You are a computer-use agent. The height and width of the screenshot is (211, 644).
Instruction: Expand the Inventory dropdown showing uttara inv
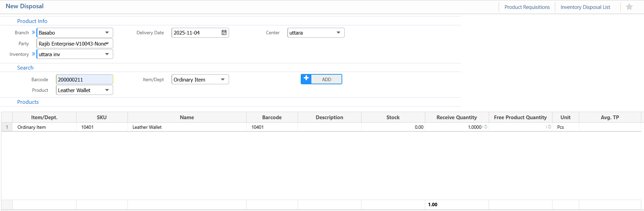click(x=107, y=54)
